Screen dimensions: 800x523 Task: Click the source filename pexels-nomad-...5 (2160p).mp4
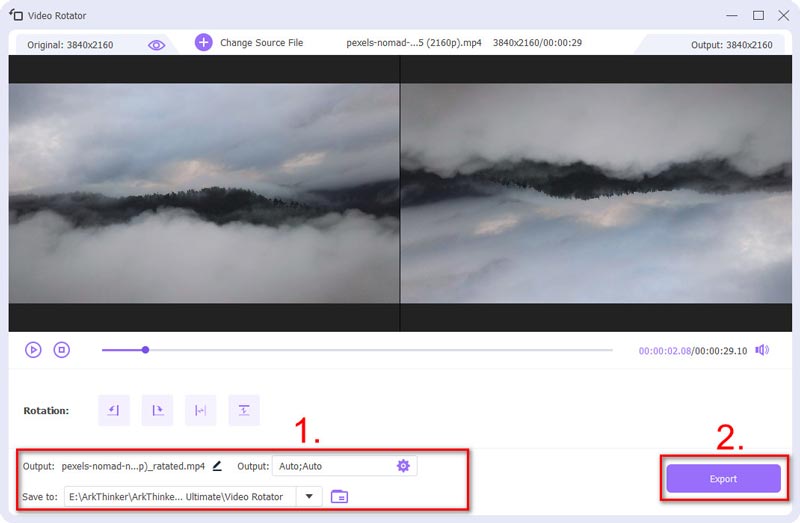point(414,43)
